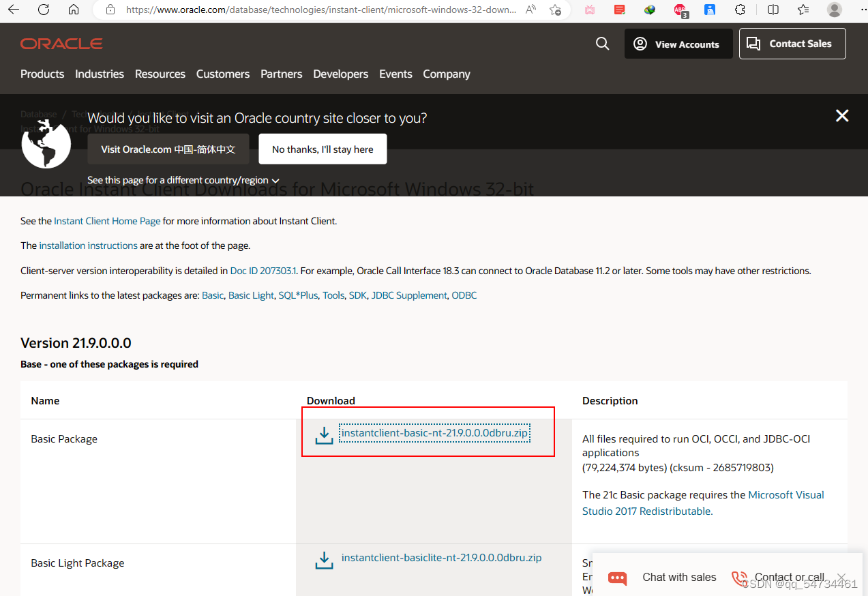Viewport: 868px width, 596px height.
Task: Open the Industries menu
Action: click(100, 74)
